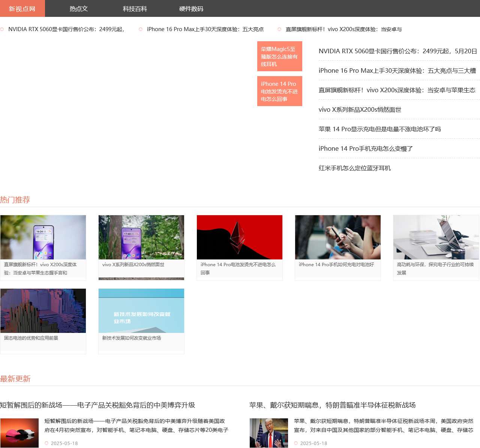Image resolution: width=480 pixels, height=448 pixels.
Task: Open list article vivo X系列新品X200s悄然面世
Action: coord(360,109)
